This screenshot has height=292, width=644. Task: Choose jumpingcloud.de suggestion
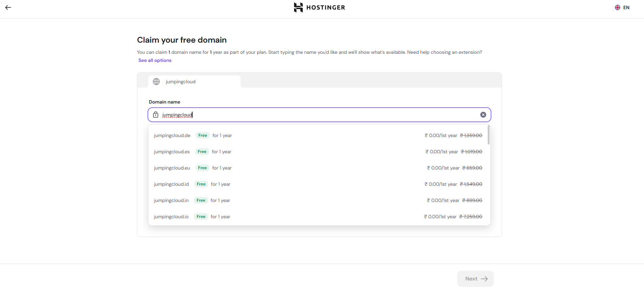[x=318, y=135]
